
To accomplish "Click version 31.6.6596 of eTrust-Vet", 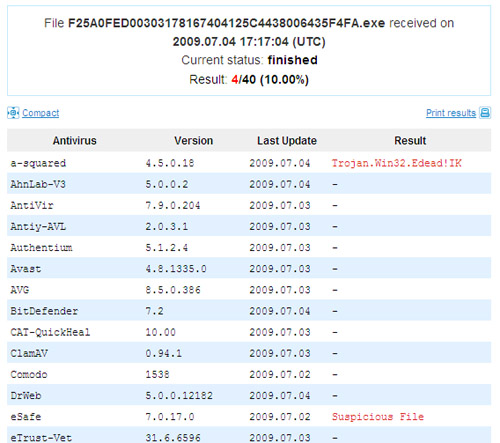I will [173, 438].
